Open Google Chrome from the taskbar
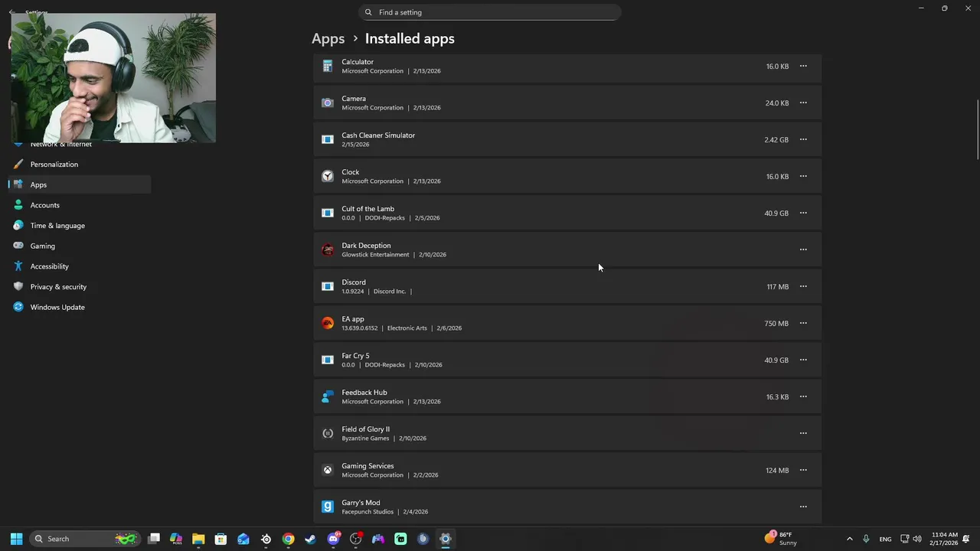The height and width of the screenshot is (551, 980). [289, 539]
